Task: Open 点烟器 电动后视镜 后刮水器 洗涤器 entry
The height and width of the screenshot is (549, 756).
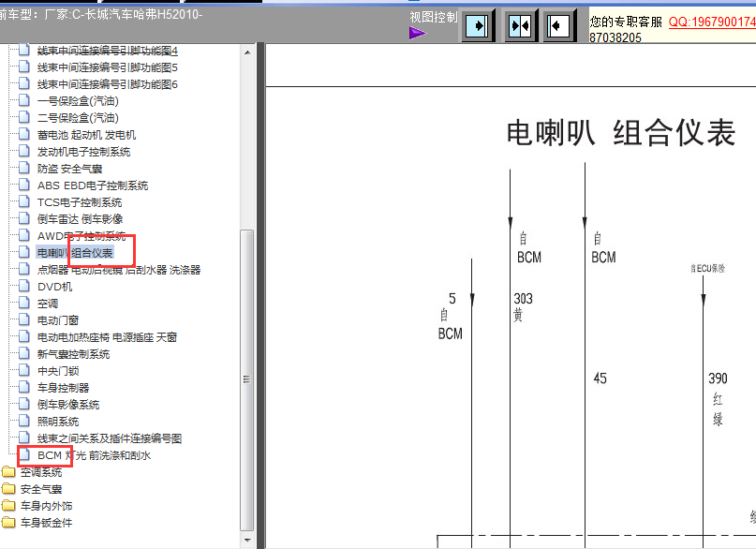Action: (x=119, y=270)
